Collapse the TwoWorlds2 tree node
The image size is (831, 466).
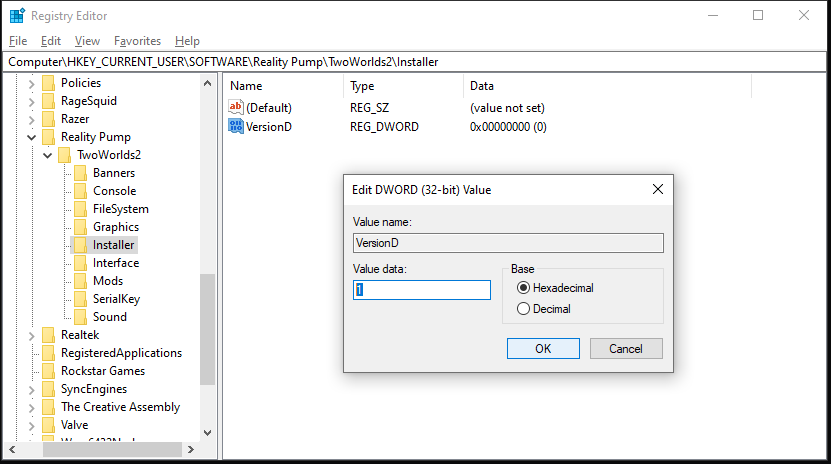click(48, 155)
